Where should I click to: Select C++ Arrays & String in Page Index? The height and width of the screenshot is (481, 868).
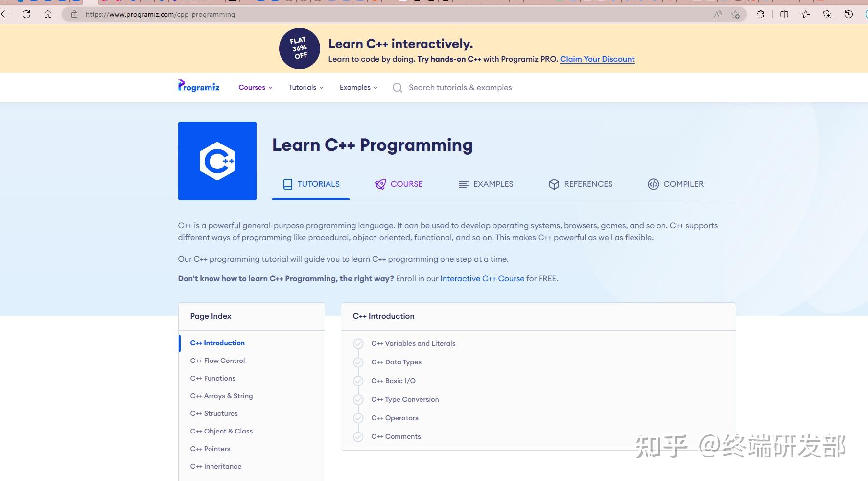pos(221,396)
